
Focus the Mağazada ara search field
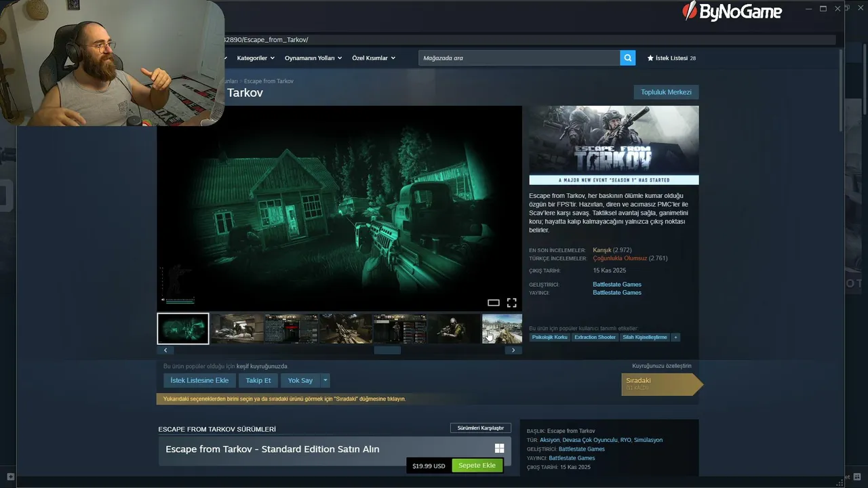[519, 58]
